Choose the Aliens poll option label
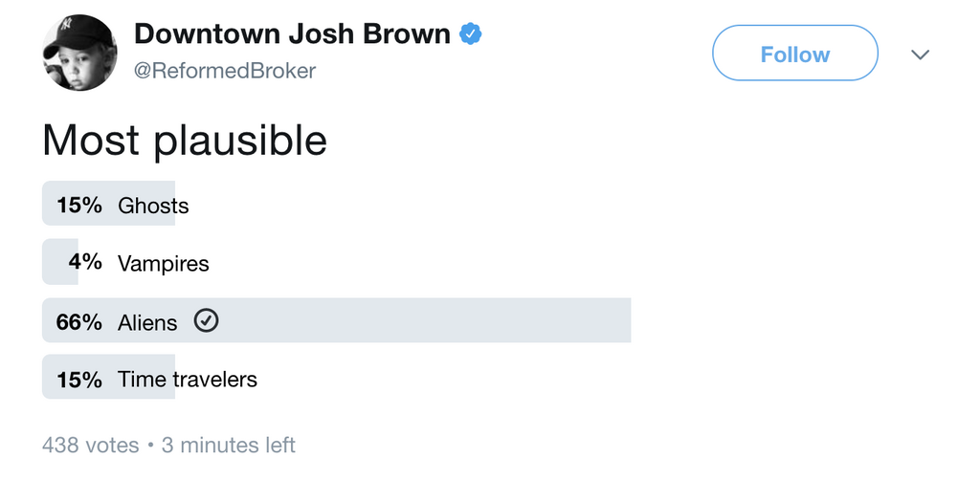This screenshot has width=980, height=480. click(x=147, y=322)
